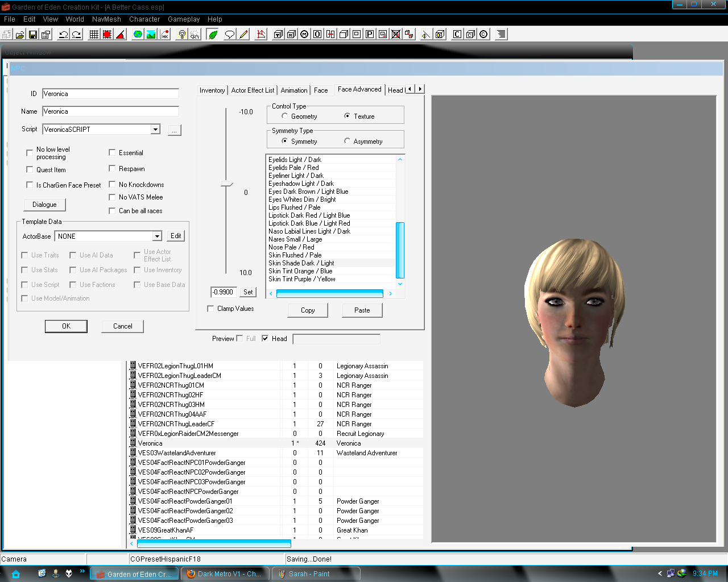Click the Paste face button
728x582 pixels.
coord(362,310)
